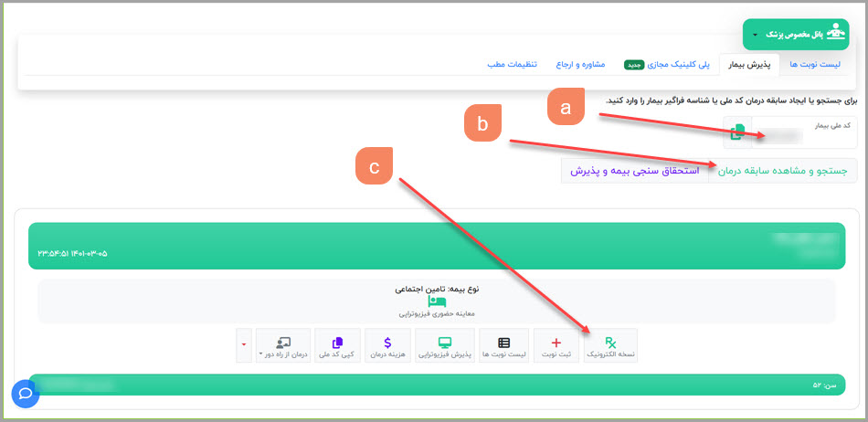Click جستجو و مشاهده سابقه درمان button
This screenshot has height=422, width=868.
[x=783, y=170]
